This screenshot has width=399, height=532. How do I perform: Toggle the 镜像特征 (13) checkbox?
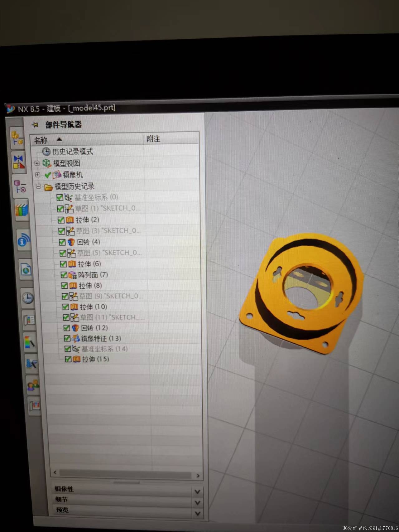pos(67,338)
